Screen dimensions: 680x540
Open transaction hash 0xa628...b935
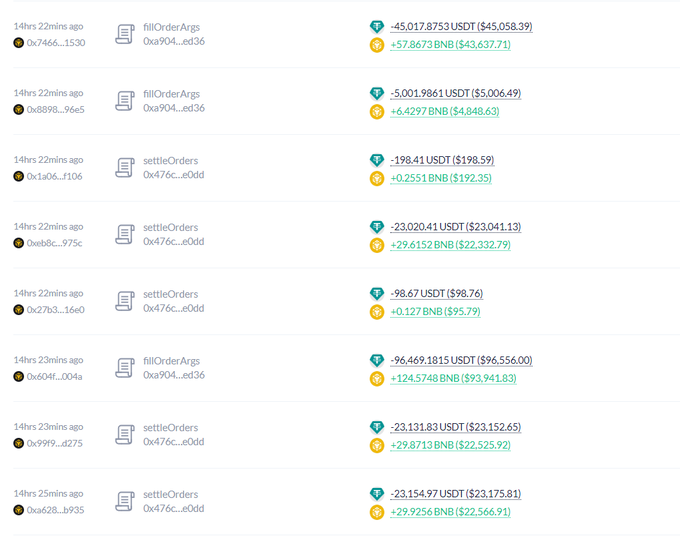tap(56, 510)
